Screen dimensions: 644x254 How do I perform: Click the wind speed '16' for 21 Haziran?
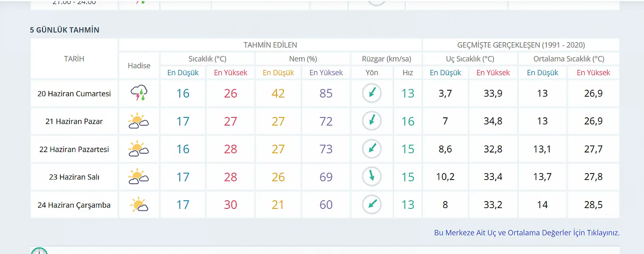click(408, 121)
